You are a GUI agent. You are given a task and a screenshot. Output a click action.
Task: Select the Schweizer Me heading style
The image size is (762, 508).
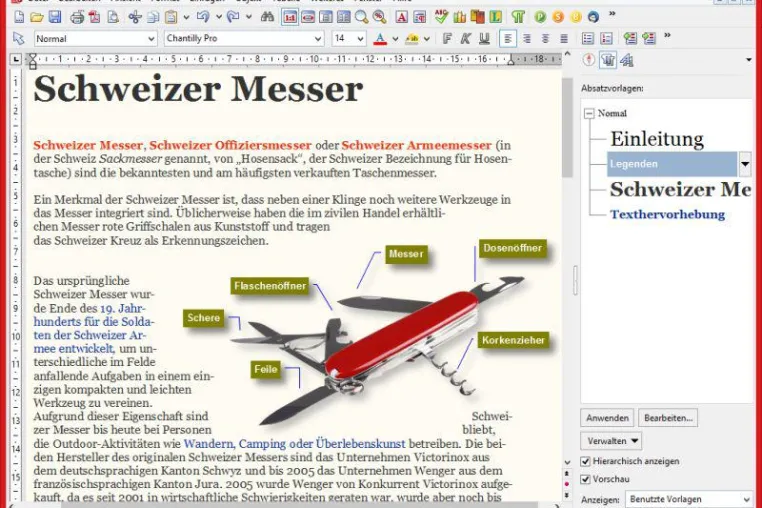click(680, 189)
